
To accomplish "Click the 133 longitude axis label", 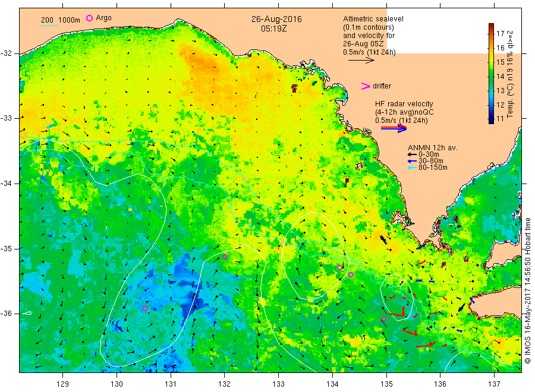I will click(278, 384).
